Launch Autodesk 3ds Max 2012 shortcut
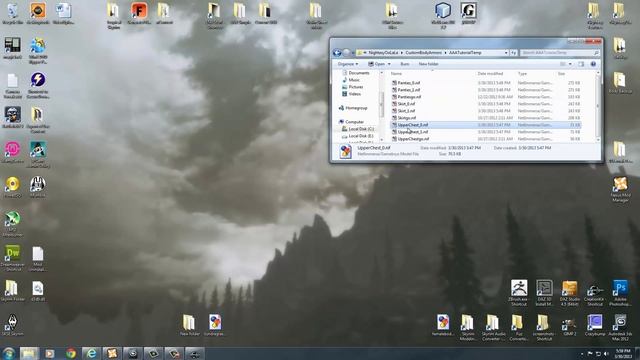 pyautogui.click(x=620, y=327)
